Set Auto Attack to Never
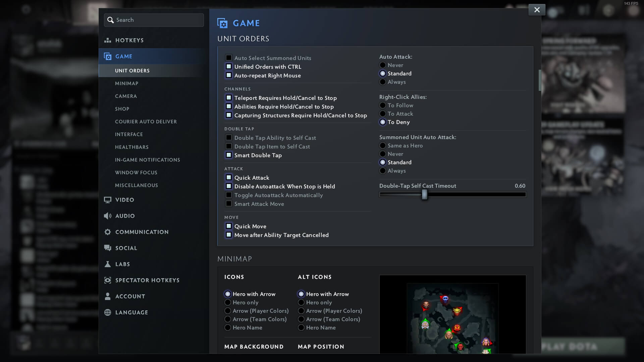 (383, 65)
